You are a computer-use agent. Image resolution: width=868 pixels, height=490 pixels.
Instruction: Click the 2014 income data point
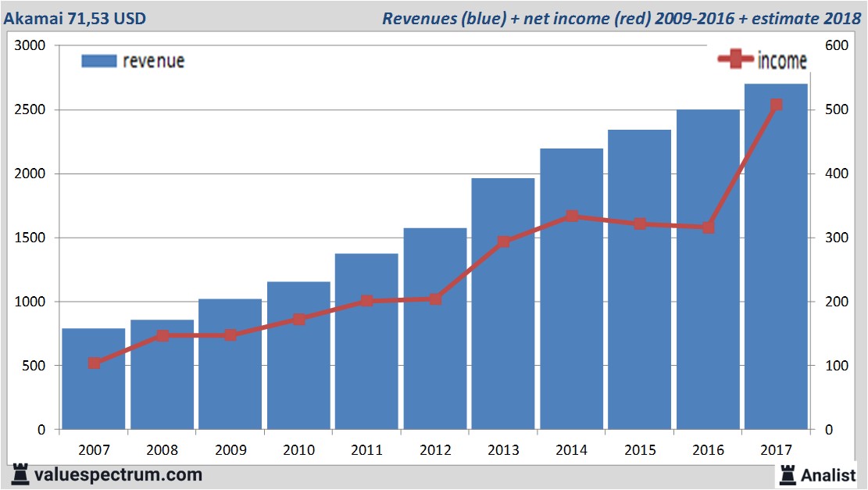(x=573, y=216)
